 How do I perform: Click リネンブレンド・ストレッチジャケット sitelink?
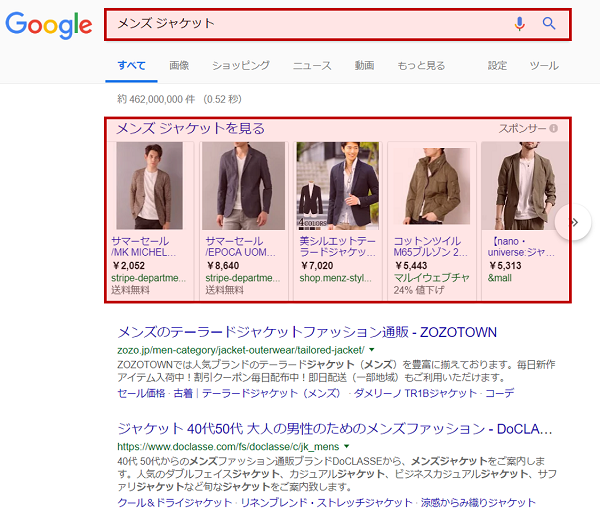(326, 503)
